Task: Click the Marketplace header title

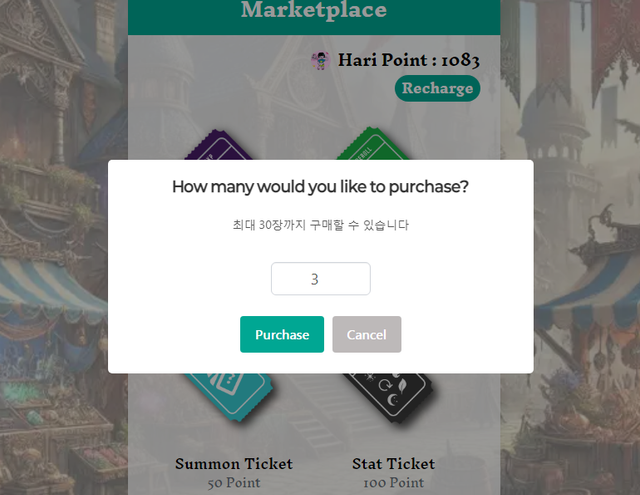Action: [x=313, y=11]
